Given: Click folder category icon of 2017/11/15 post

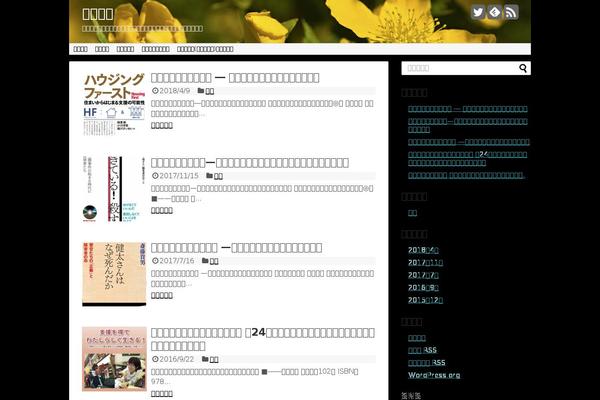Looking at the screenshot, I should [x=209, y=176].
